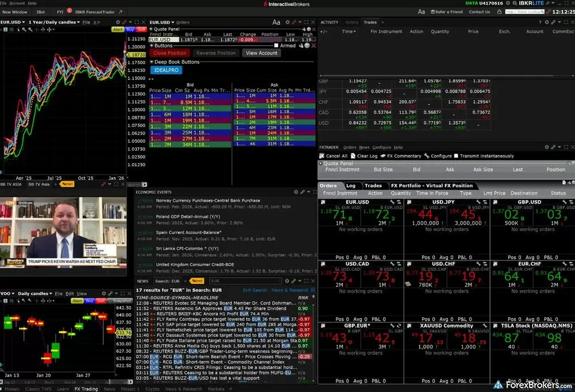Click the Activity panel help question mark
575x392 pixels.
tap(540, 22)
